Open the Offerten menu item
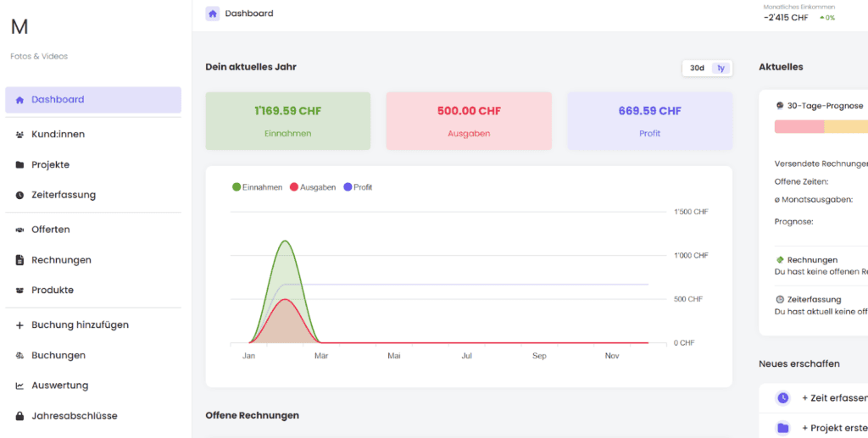 (x=51, y=230)
